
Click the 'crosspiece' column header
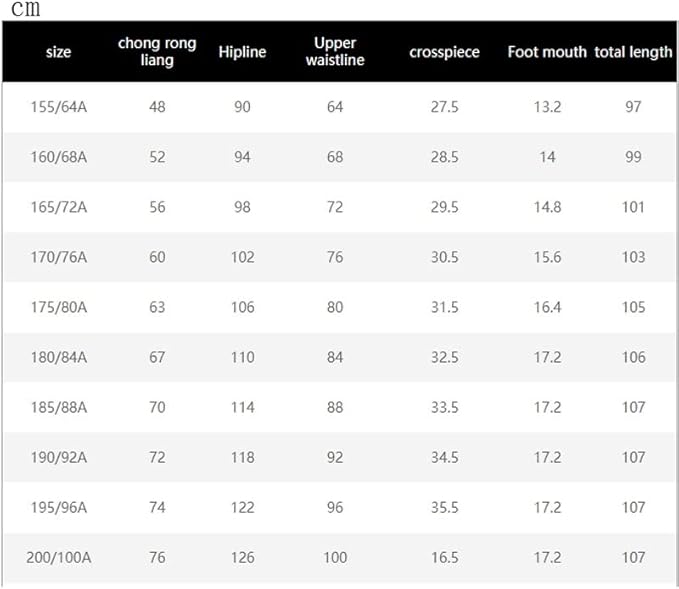(444, 52)
